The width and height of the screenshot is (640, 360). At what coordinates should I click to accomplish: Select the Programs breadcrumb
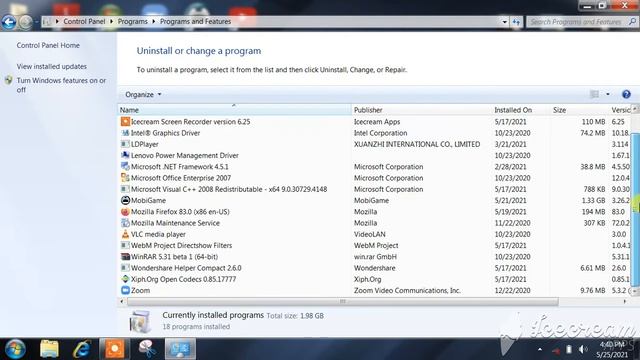pyautogui.click(x=133, y=21)
